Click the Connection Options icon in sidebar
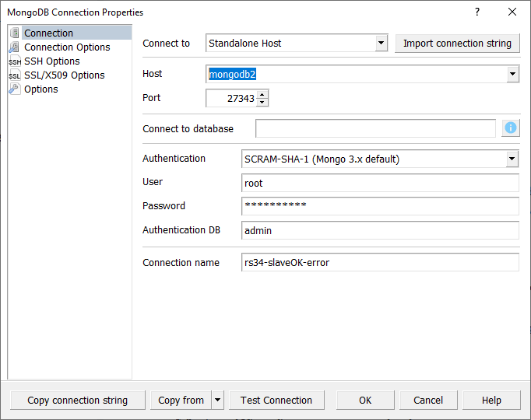The height and width of the screenshot is (420, 531). point(14,47)
